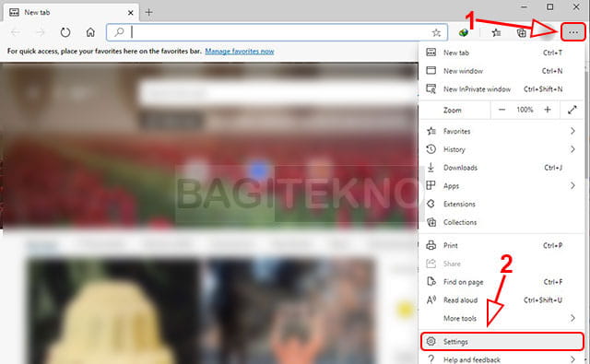Screen dimensions: 590x364
Task: Click Manage favorites now link
Action: click(x=240, y=51)
